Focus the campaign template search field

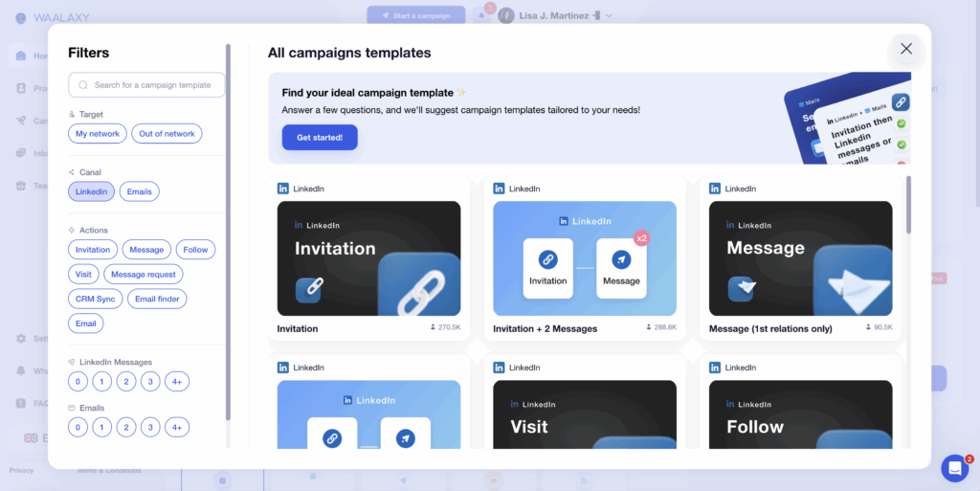tap(146, 85)
